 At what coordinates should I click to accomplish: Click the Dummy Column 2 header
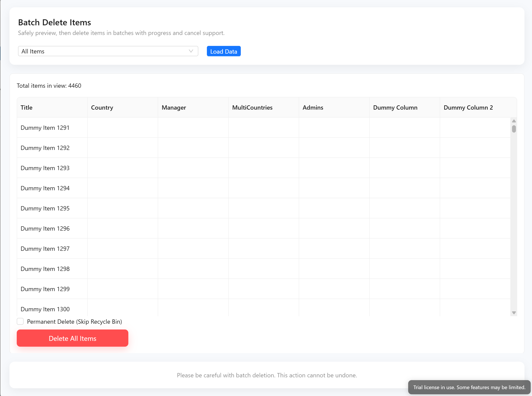point(468,107)
